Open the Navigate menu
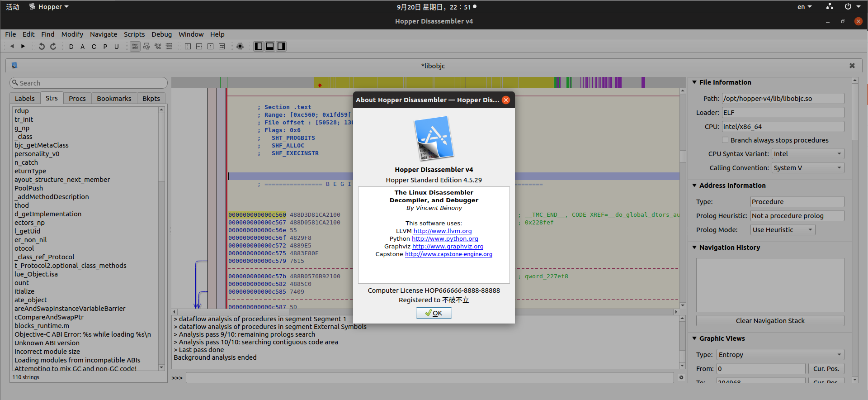Screen dimensions: 868x400 click(104, 34)
